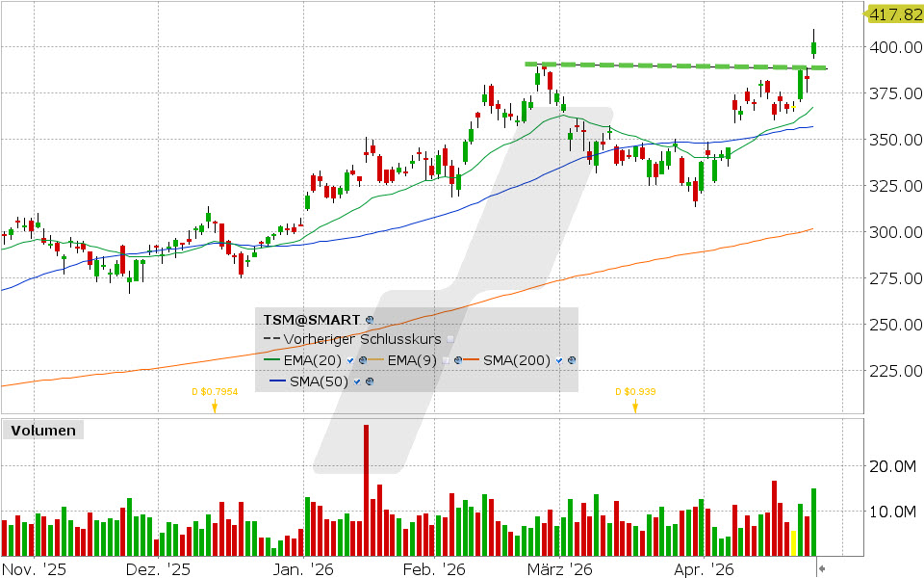
Task: Disable the EMA(20) indicator checkbox
Action: (x=349, y=361)
